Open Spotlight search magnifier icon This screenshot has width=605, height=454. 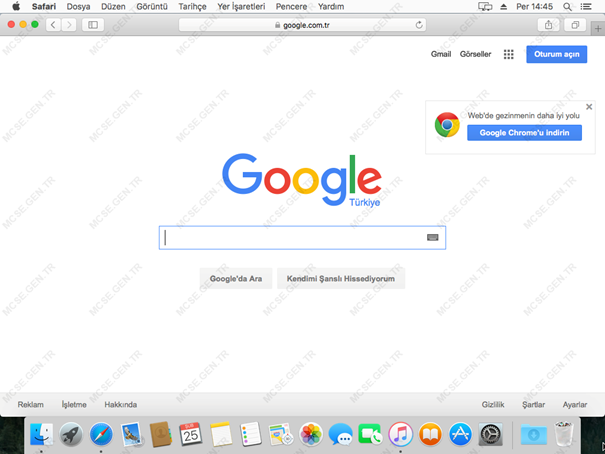[x=567, y=7]
